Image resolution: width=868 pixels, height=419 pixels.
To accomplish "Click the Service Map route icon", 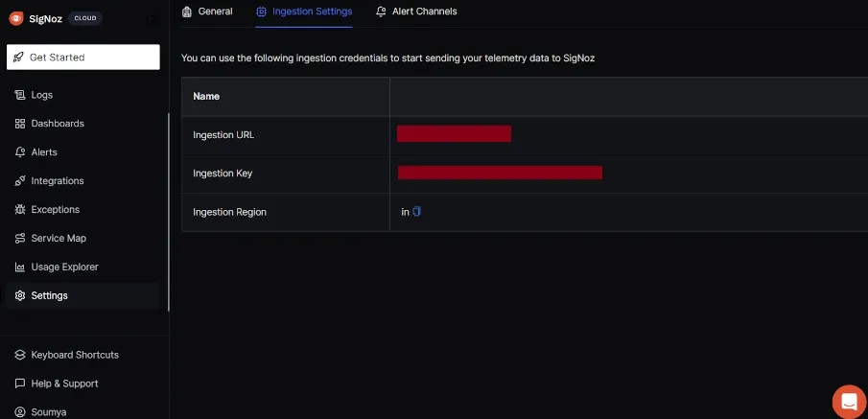I will [x=20, y=239].
